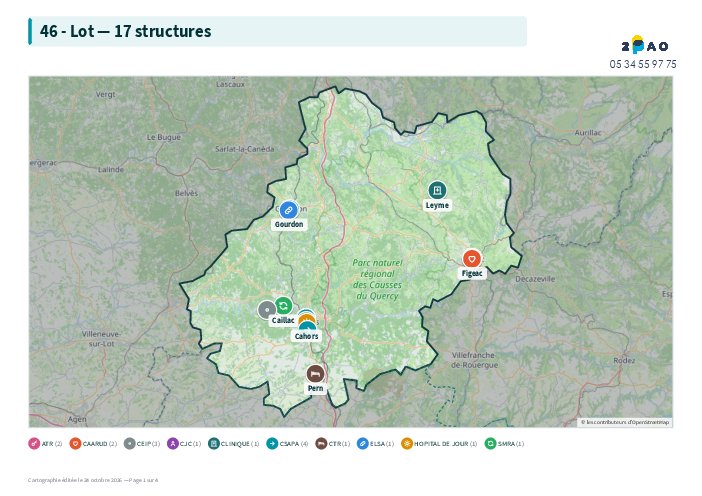Image resolution: width=702 pixels, height=496 pixels.
Task: Click the Agen map label
Action: (77, 419)
